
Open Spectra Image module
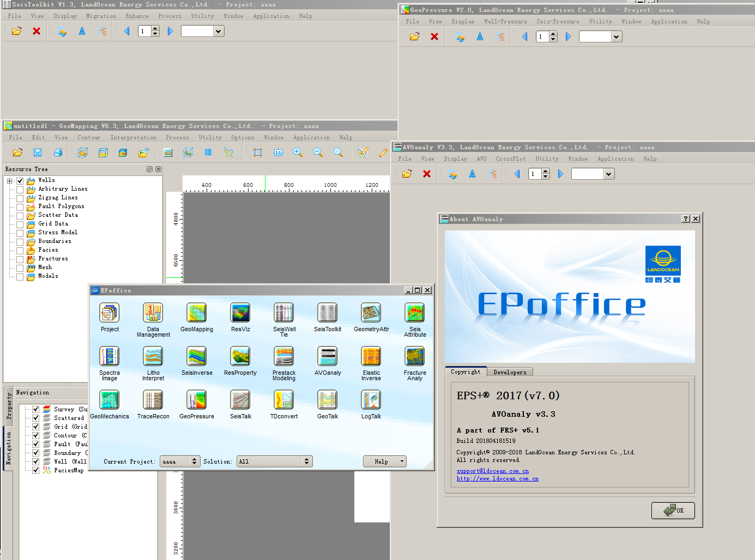click(110, 356)
